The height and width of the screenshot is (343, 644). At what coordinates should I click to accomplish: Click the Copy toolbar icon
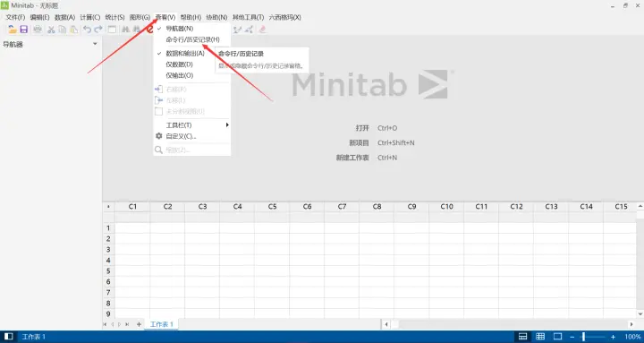[63, 30]
